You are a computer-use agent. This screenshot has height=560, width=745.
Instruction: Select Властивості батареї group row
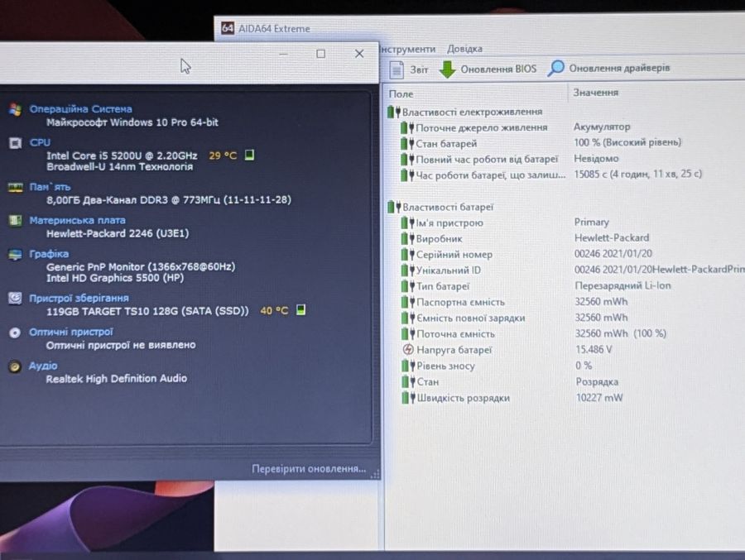[441, 207]
